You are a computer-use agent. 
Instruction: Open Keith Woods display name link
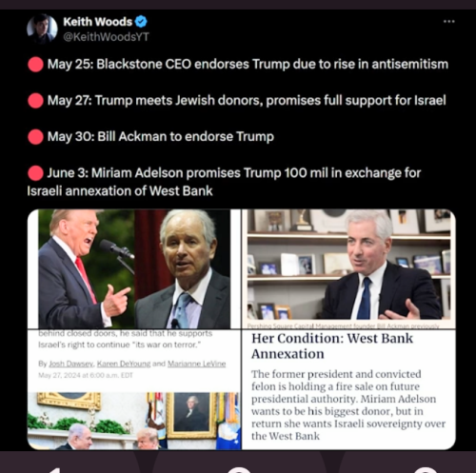(x=98, y=22)
